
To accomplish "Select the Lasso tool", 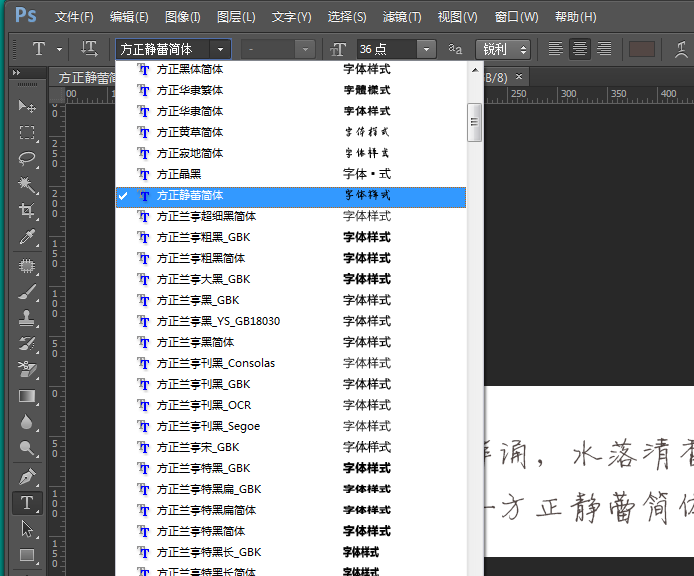I will coord(27,158).
